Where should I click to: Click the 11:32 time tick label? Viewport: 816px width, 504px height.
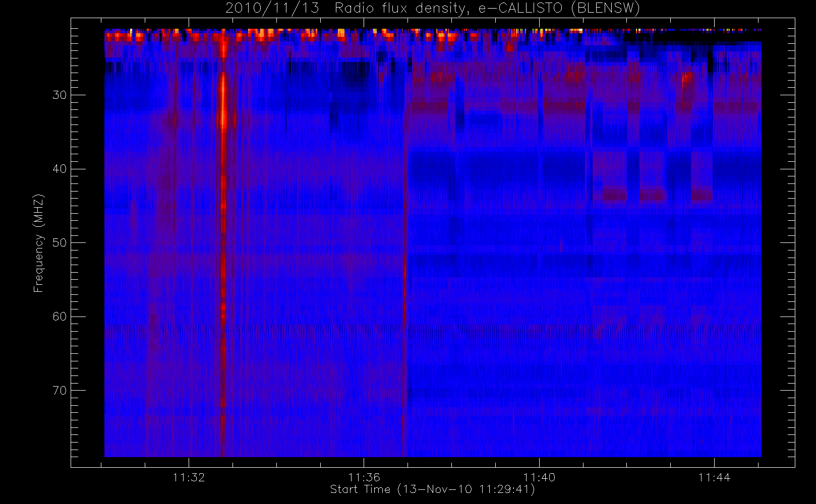(x=189, y=477)
